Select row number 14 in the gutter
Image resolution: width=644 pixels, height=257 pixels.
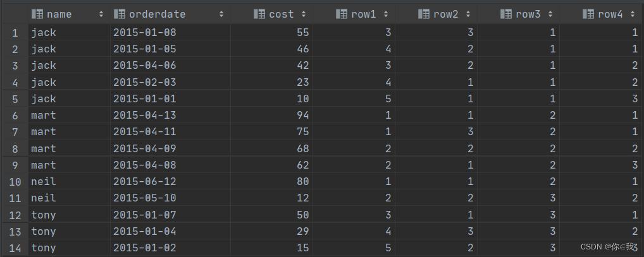15,248
